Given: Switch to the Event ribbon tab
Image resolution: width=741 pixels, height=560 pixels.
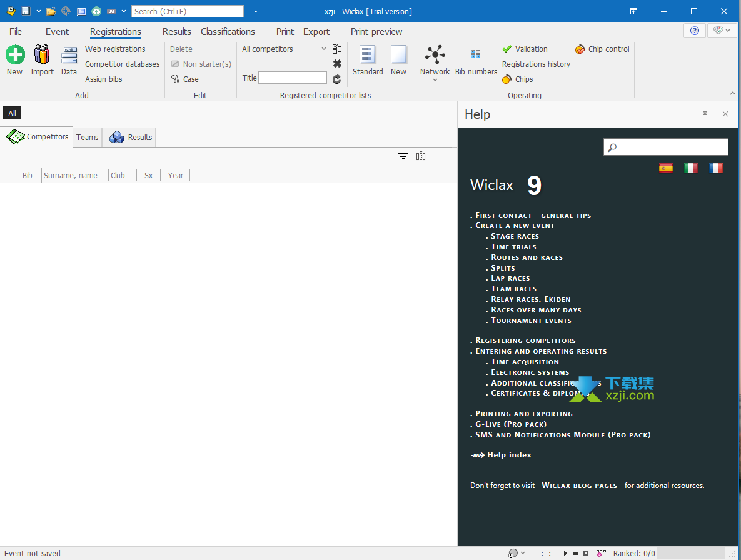Looking at the screenshot, I should 57,32.
